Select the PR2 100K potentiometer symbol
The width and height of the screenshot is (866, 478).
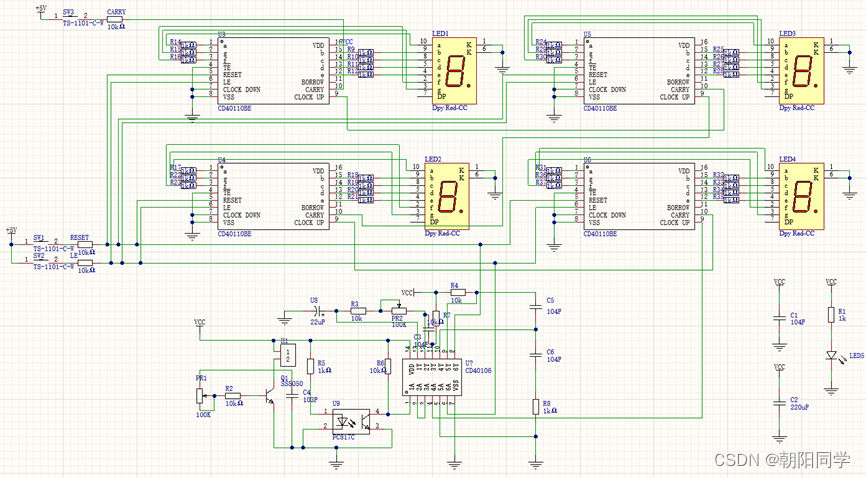click(398, 310)
